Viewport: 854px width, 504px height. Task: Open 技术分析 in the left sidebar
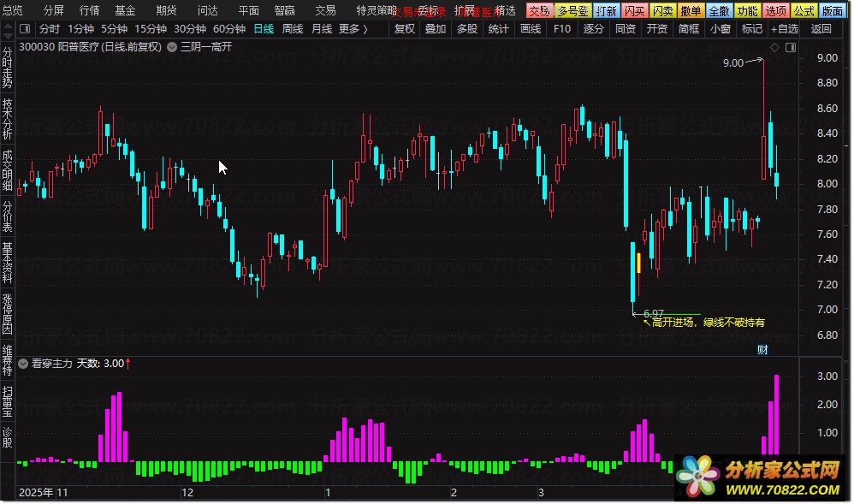(x=7, y=119)
